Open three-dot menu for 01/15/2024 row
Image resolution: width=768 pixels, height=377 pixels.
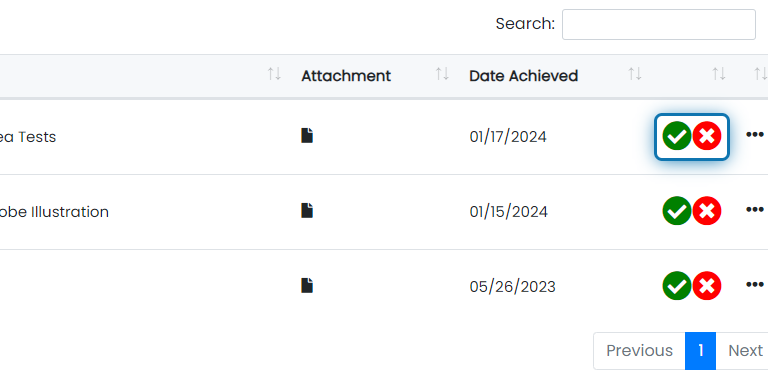755,210
